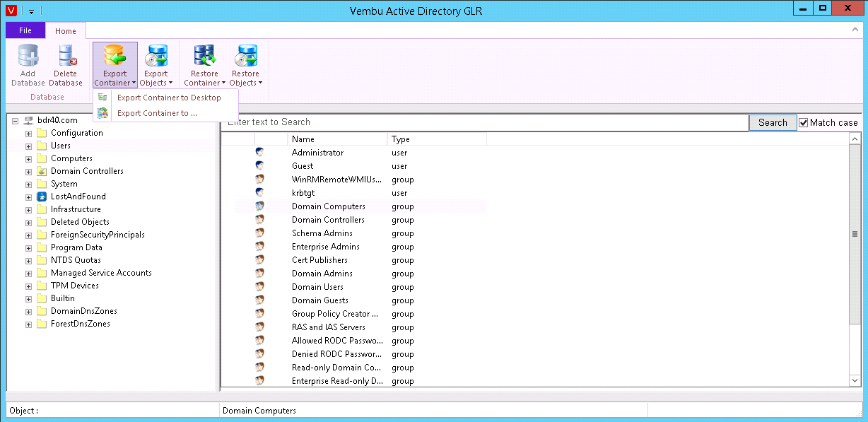Click the scroll up arrow of results list

[x=855, y=139]
